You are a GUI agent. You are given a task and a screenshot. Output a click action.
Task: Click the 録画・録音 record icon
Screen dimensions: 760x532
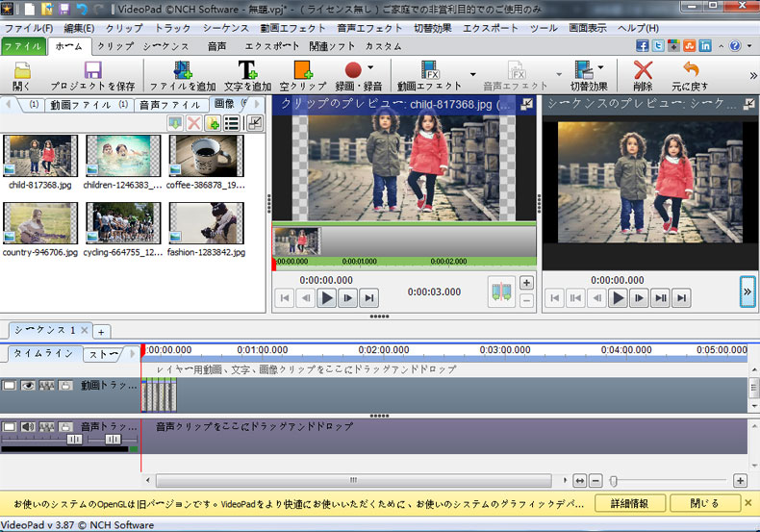(x=355, y=70)
